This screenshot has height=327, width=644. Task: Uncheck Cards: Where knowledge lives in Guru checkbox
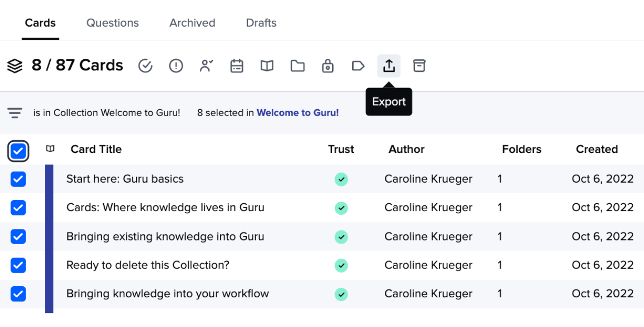point(18,208)
